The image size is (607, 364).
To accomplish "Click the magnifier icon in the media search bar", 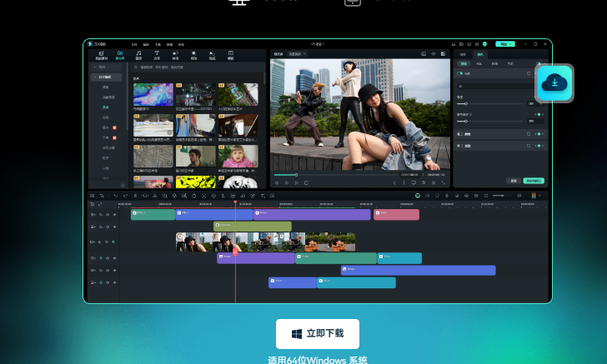I will 136,67.
